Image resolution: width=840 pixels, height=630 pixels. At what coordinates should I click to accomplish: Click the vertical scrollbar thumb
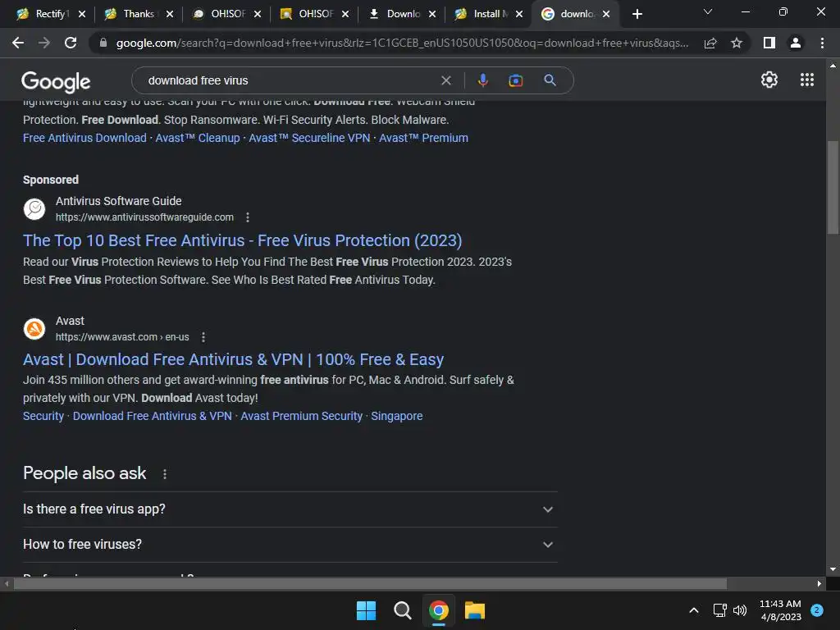833,188
